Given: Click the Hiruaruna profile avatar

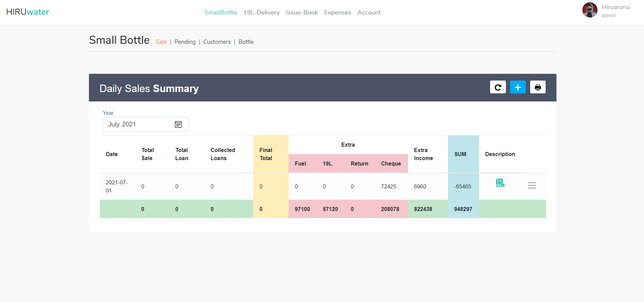Looking at the screenshot, I should [590, 10].
